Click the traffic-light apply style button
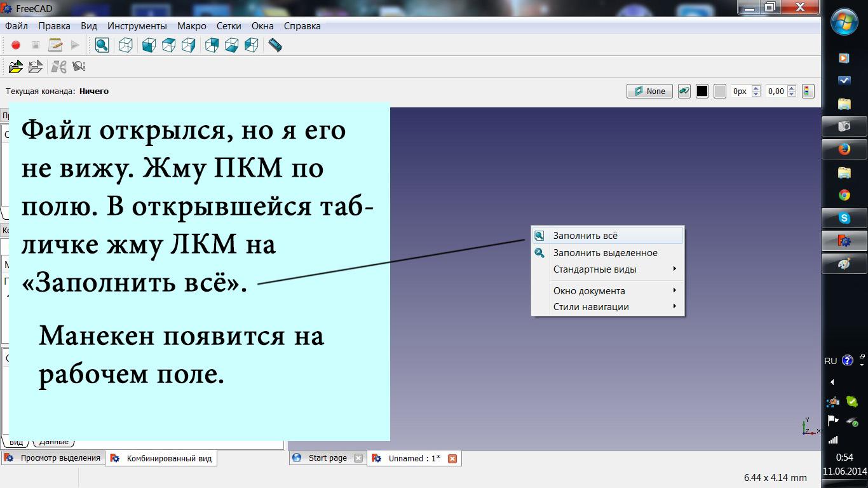The image size is (868, 488). pyautogui.click(x=808, y=91)
